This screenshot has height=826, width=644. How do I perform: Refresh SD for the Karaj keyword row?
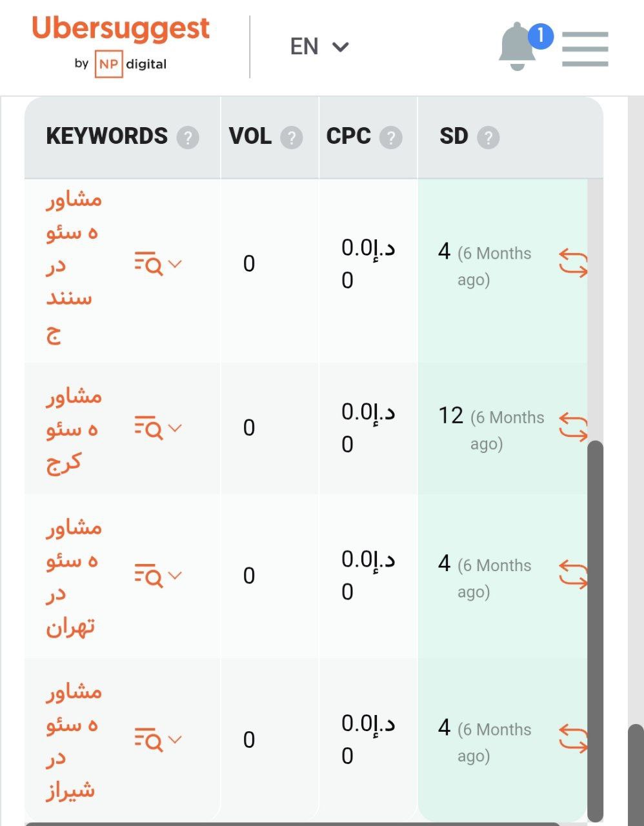573,427
